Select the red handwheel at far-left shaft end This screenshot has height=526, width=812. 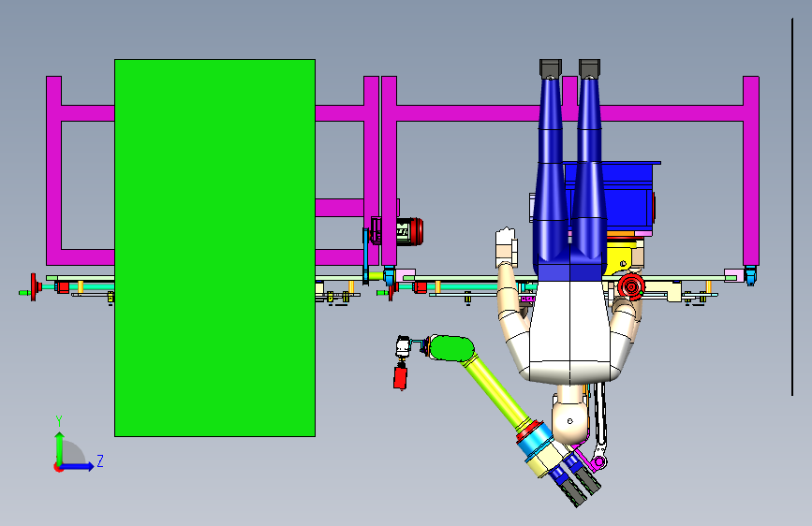point(34,286)
